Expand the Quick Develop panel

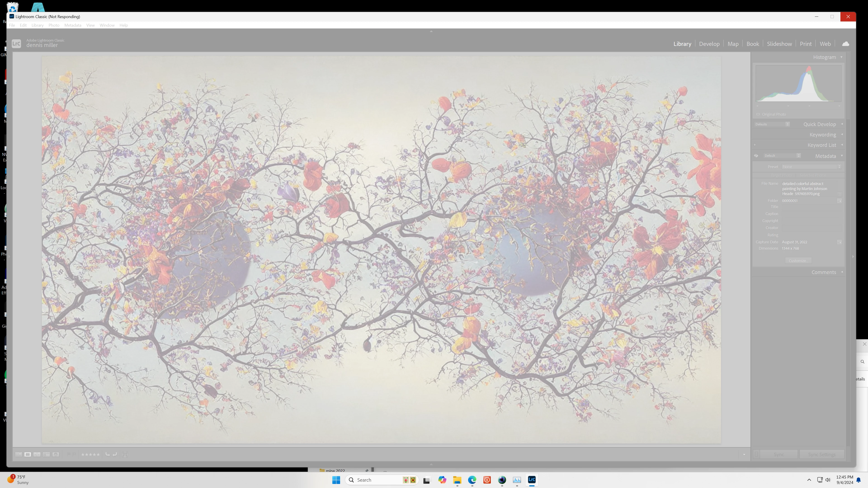[842, 124]
